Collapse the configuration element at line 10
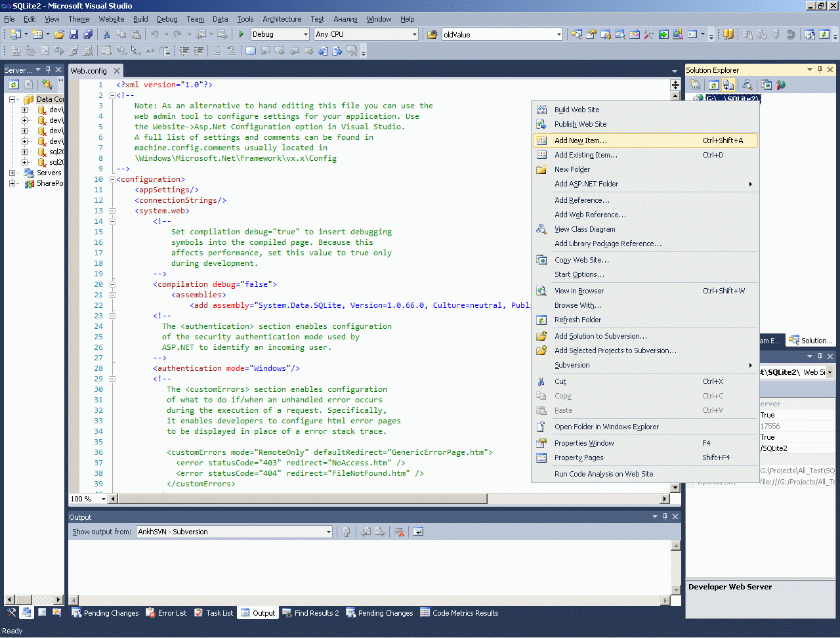The width and height of the screenshot is (840, 638). (112, 179)
